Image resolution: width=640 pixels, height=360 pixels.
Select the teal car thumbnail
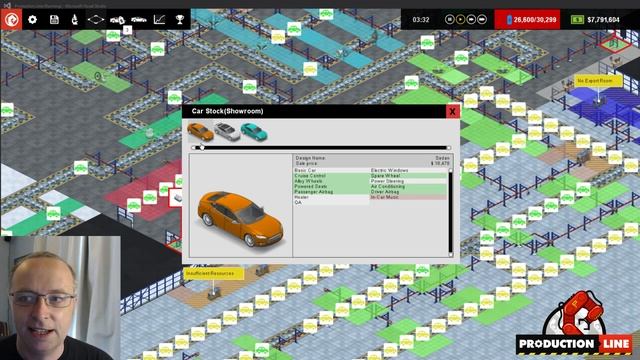point(254,131)
